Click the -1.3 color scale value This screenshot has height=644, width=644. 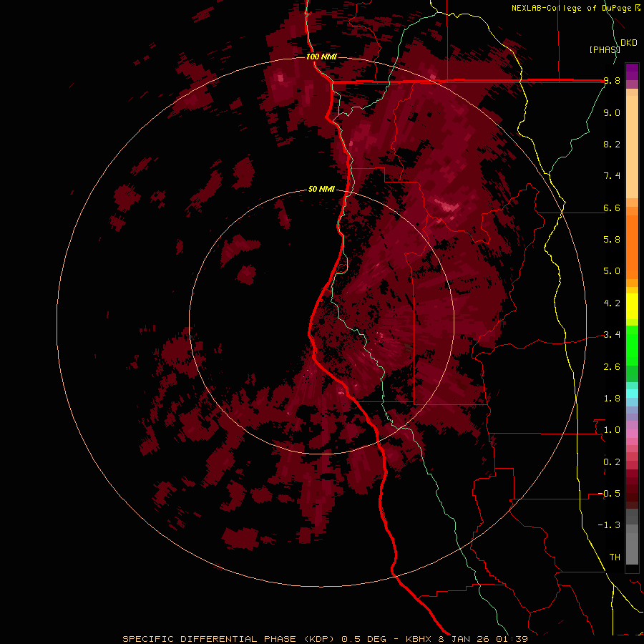pyautogui.click(x=609, y=525)
